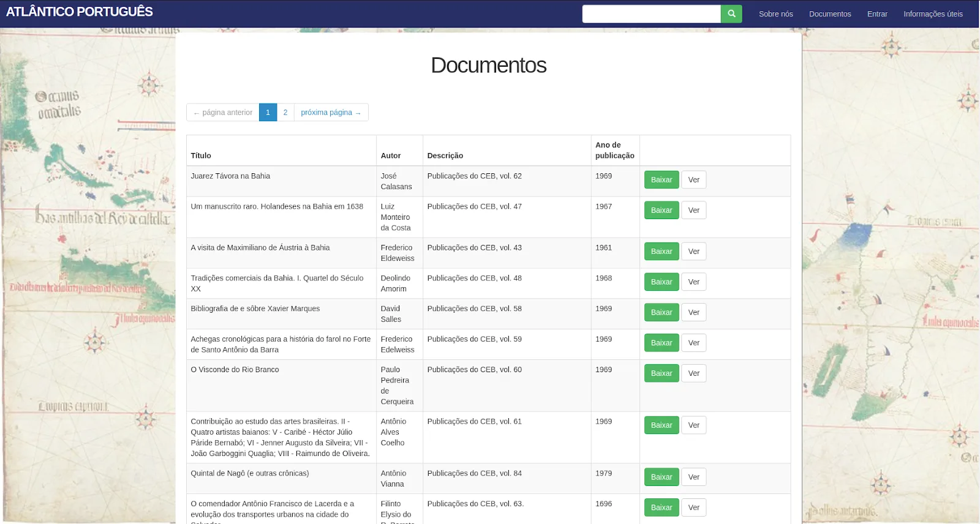View O comendador Antônio Francisco de Lacerda

(693, 507)
